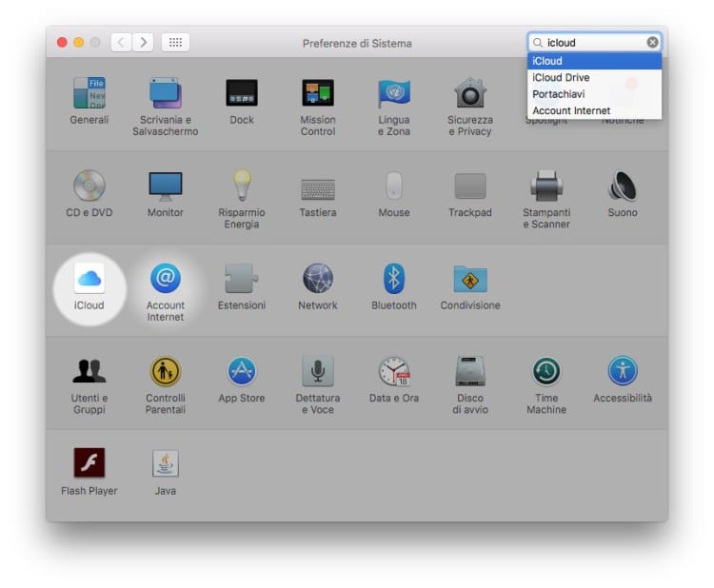Viewport: 714px width, 588px height.
Task: Click inside the icloud search field
Action: coord(594,42)
